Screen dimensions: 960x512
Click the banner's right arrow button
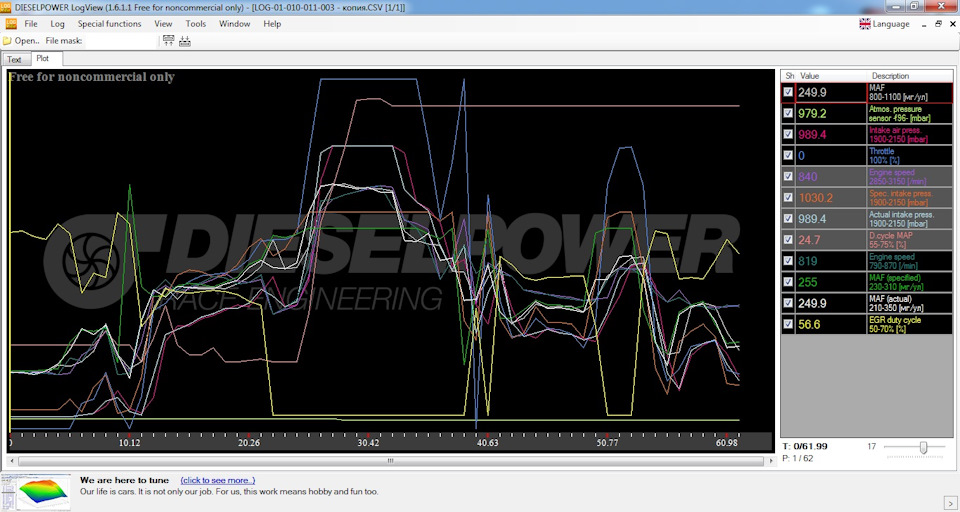coord(952,503)
